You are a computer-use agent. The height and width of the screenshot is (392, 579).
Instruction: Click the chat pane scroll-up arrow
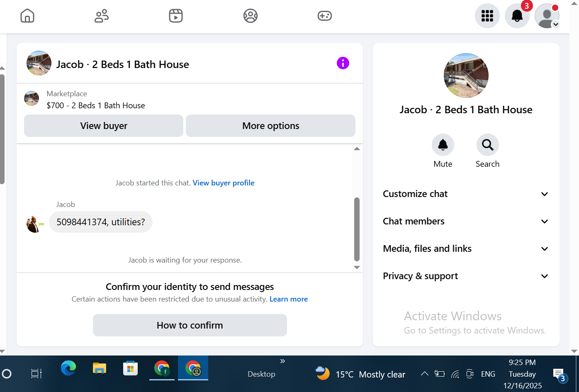(x=357, y=149)
